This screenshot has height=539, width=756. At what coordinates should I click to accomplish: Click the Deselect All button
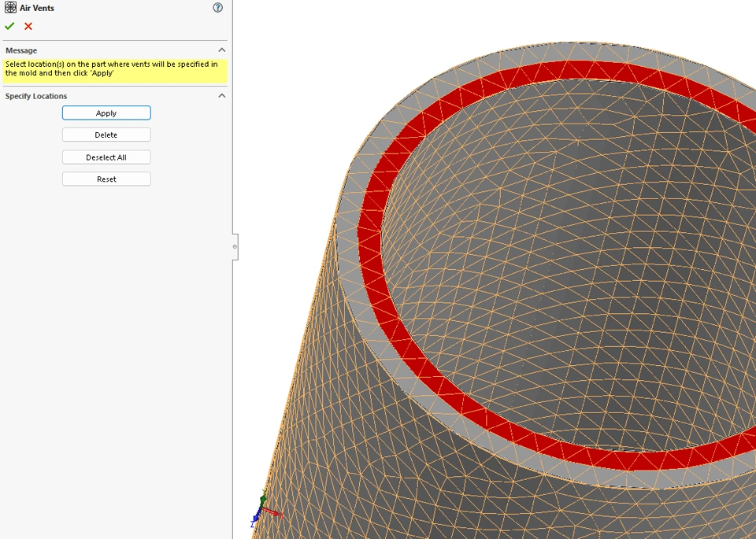(106, 157)
